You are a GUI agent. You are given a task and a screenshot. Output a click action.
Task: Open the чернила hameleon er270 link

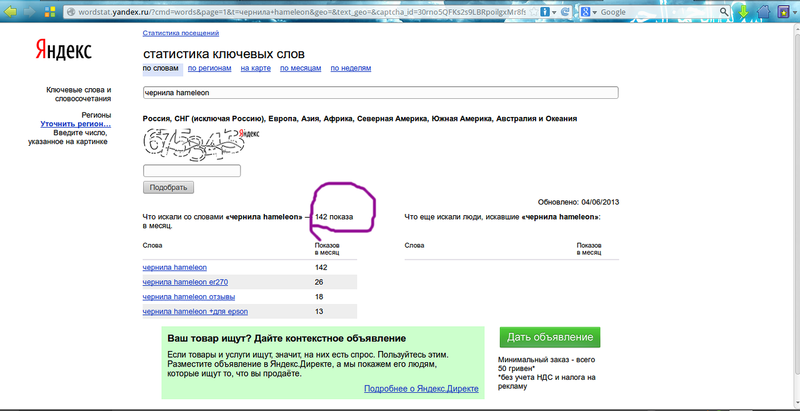(185, 282)
